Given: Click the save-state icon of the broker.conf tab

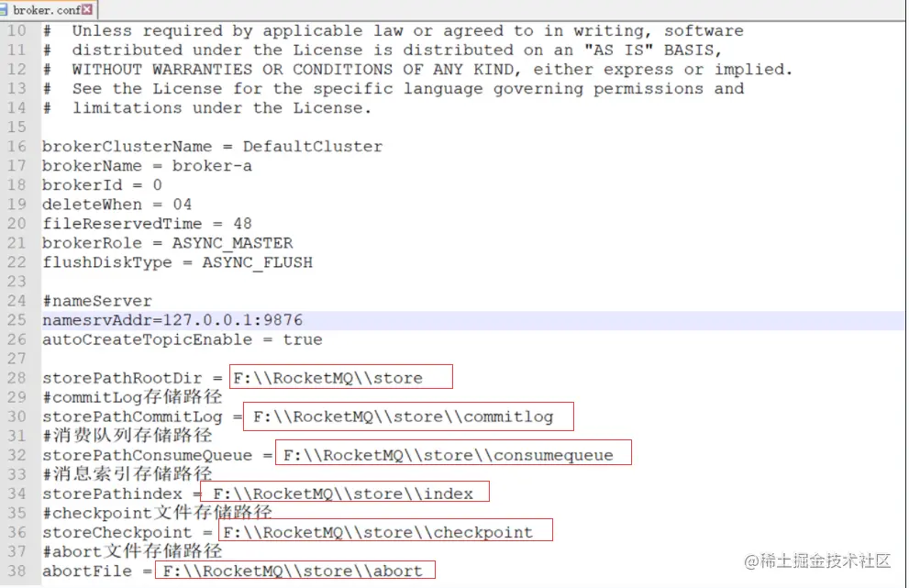Looking at the screenshot, I should pos(4,9).
